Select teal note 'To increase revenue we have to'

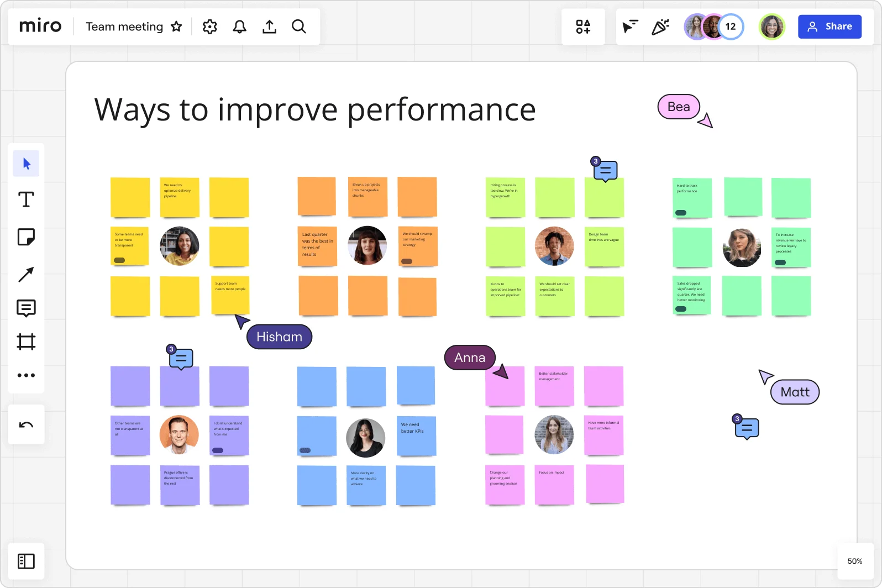click(791, 247)
